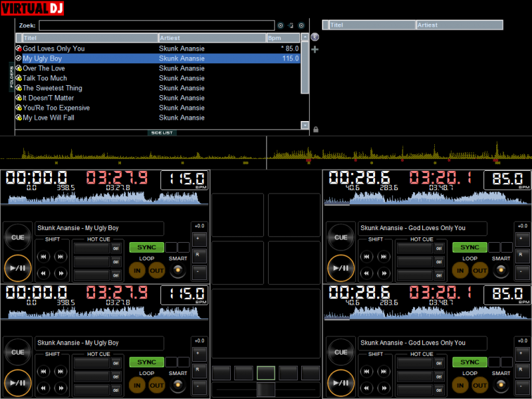
Task: Select the song Talk Too Much
Action: tap(158, 78)
